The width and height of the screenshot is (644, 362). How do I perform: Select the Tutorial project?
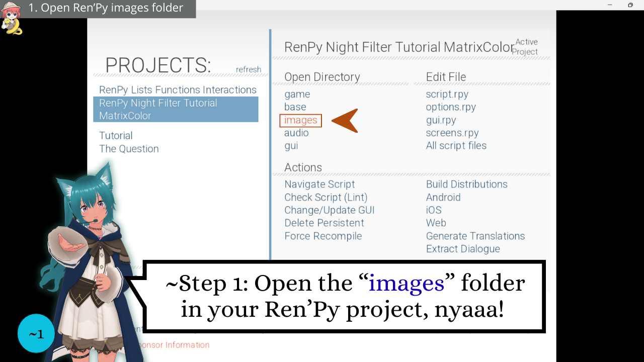(116, 135)
